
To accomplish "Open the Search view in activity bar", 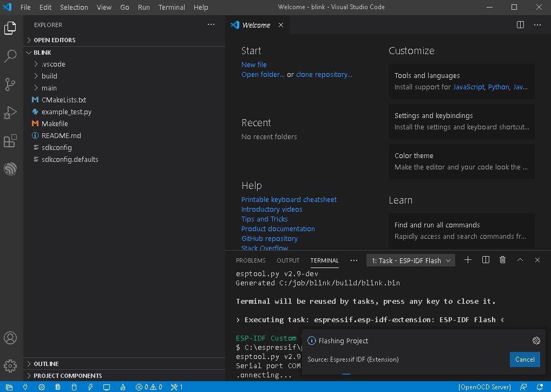I will coord(10,56).
